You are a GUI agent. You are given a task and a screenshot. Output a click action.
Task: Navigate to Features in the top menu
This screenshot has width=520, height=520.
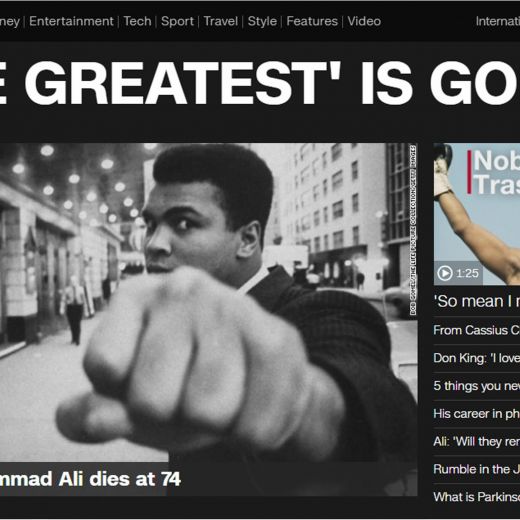click(x=312, y=21)
